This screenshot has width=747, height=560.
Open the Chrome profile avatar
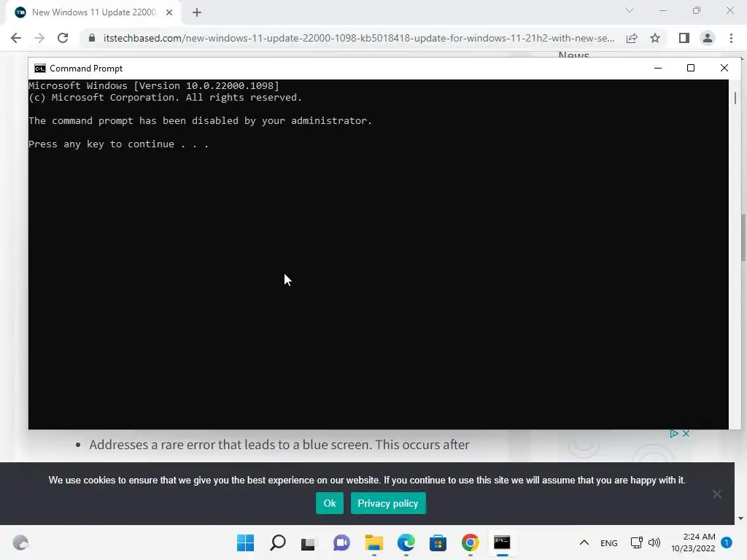pyautogui.click(x=708, y=38)
